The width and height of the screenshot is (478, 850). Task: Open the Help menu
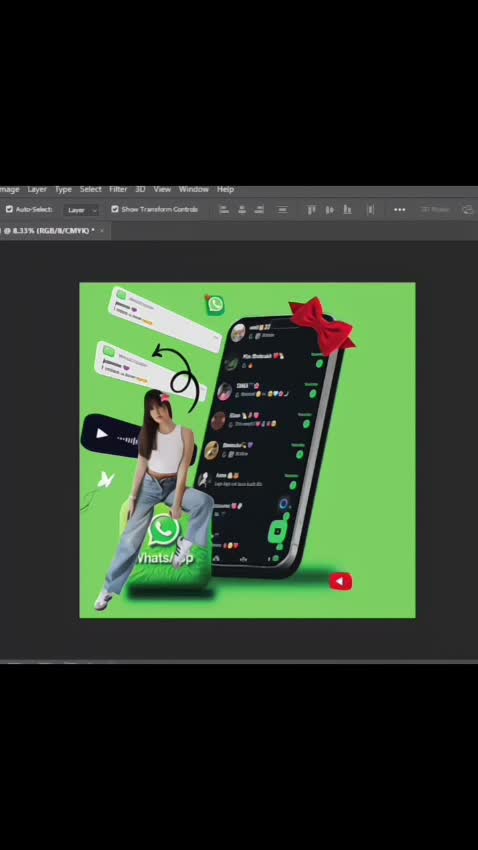pyautogui.click(x=225, y=189)
